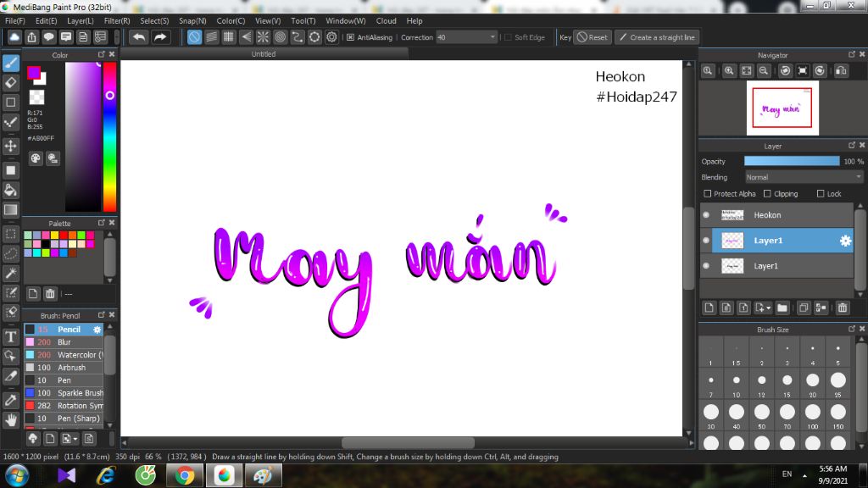Viewport: 868px width, 488px height.
Task: Hide the selected Layer1
Action: [x=706, y=241]
